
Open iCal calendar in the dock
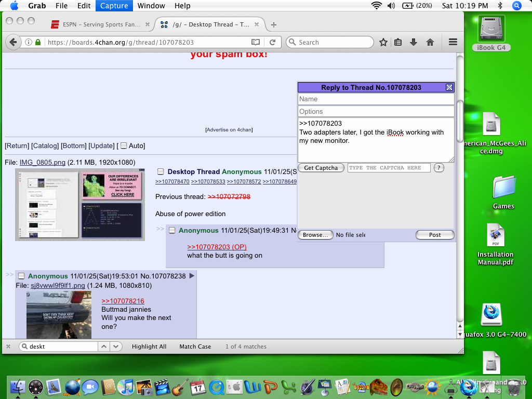point(198,388)
